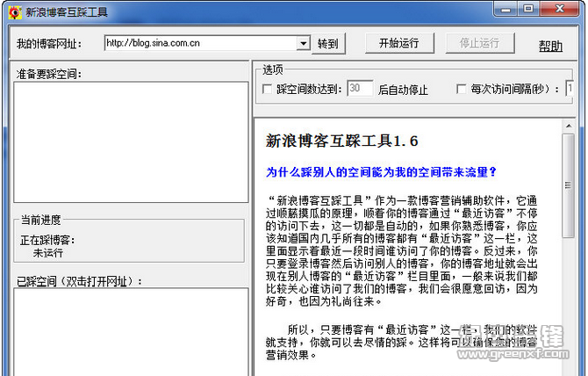Click the space count field showing 30

click(x=360, y=89)
